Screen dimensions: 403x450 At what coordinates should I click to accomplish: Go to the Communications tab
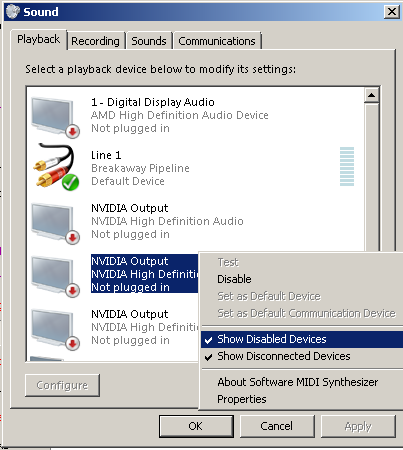point(217,41)
